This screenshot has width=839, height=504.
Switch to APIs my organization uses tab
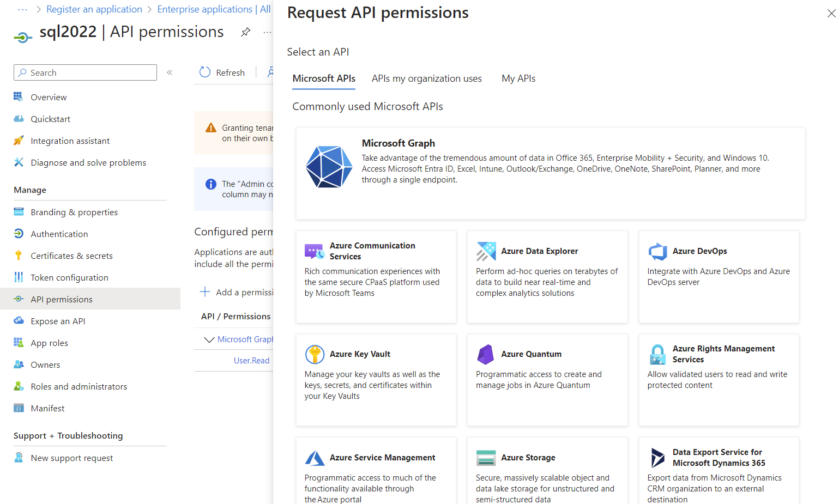[x=427, y=78]
